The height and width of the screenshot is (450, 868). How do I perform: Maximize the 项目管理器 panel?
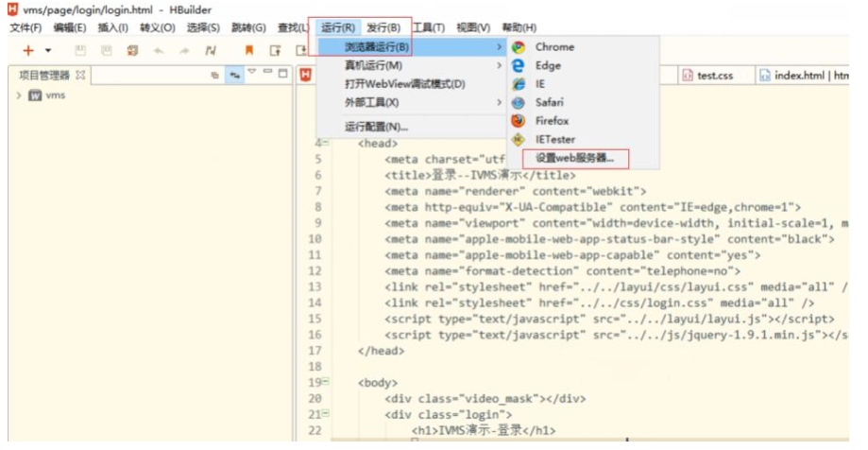(x=282, y=73)
